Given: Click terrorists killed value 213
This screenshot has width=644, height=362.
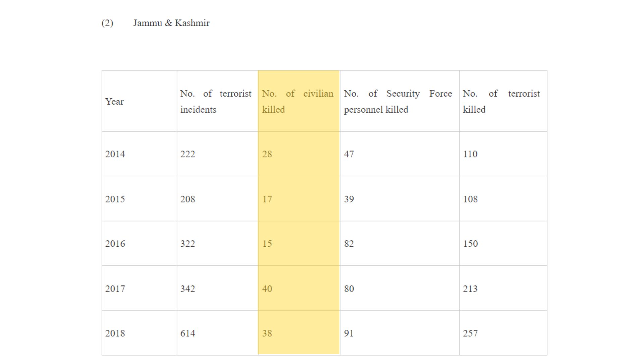Looking at the screenshot, I should tap(470, 289).
